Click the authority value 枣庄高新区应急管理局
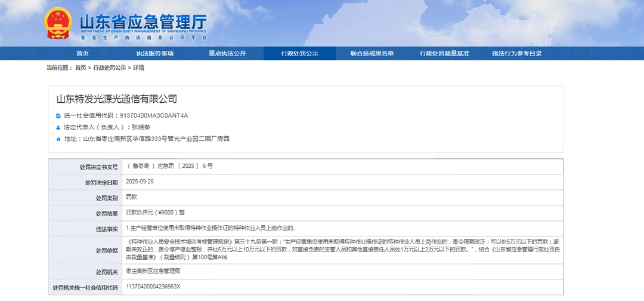Image resolution: width=644 pixels, height=301 pixels. (153, 271)
